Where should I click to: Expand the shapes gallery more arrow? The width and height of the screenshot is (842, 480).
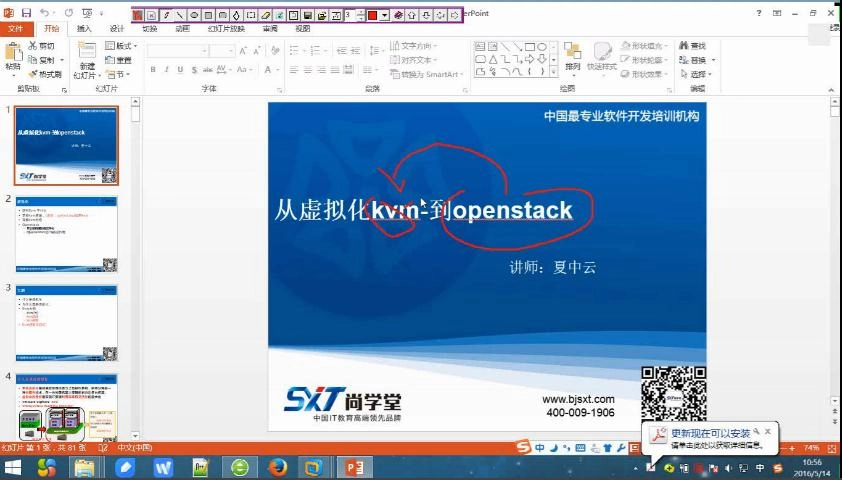554,72
